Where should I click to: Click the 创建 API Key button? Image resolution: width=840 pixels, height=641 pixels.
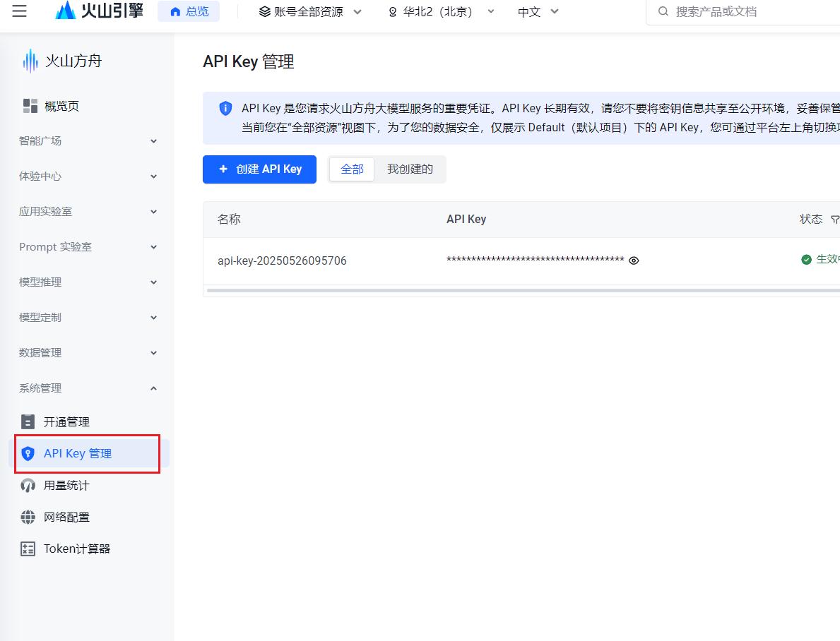pos(259,169)
